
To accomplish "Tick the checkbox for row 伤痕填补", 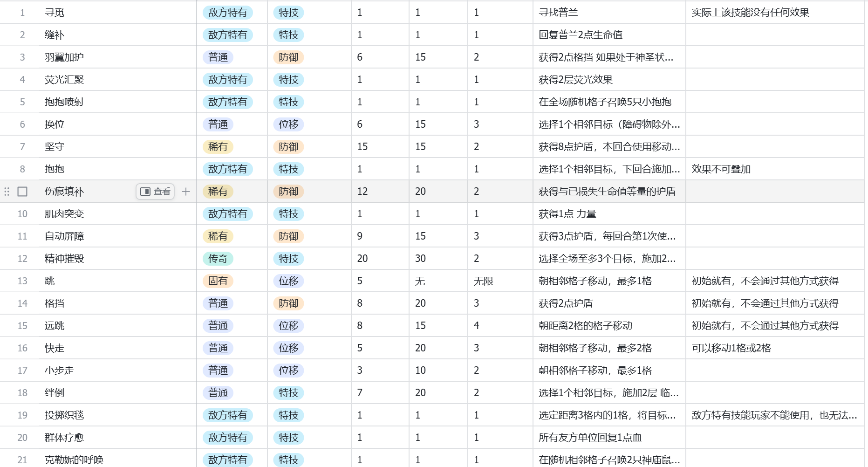I will 22,192.
